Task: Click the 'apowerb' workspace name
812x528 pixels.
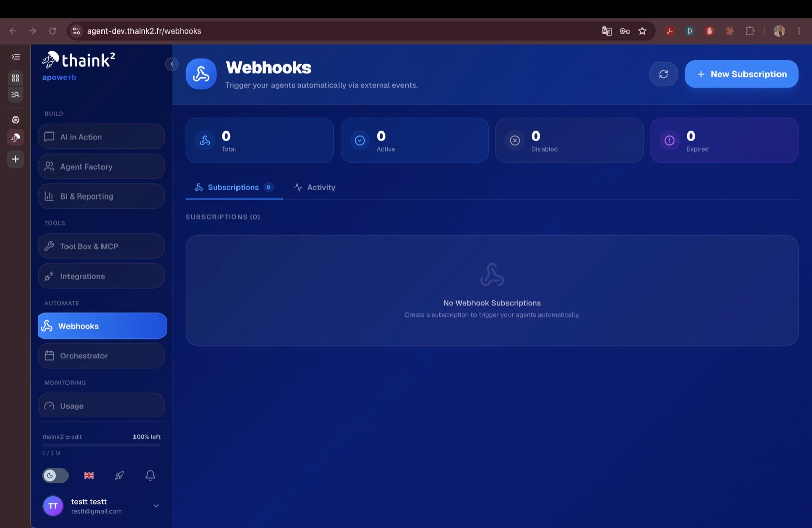Action: (x=59, y=77)
